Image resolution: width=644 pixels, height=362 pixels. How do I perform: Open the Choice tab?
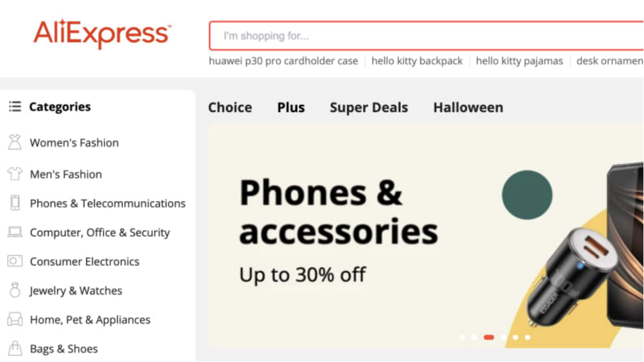point(230,108)
